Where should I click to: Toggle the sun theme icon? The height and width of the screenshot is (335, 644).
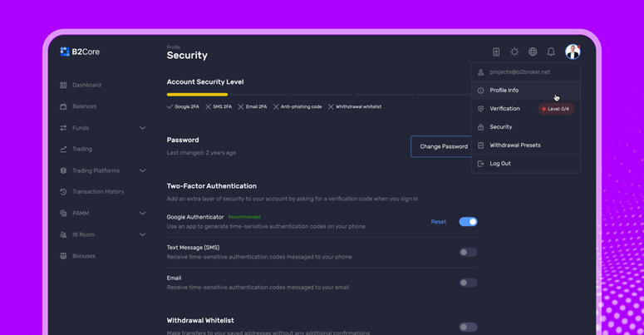click(514, 52)
